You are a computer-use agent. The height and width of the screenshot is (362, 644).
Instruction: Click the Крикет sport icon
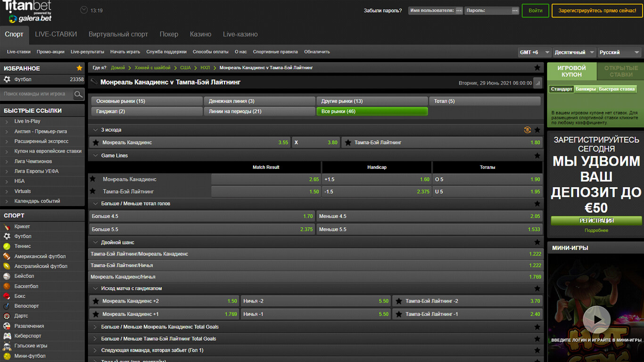pos(7,226)
